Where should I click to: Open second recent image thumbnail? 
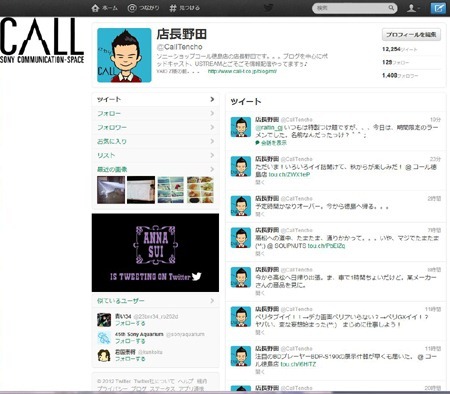click(x=141, y=190)
